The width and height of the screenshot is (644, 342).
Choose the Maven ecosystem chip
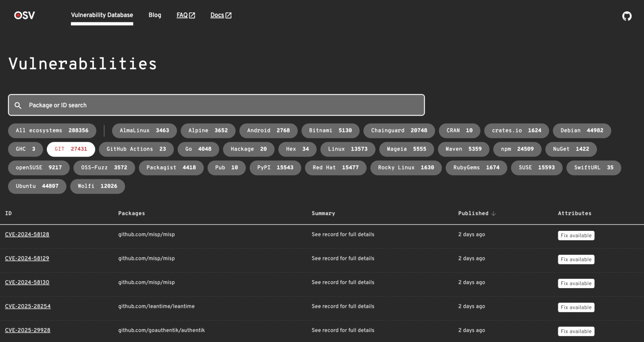[463, 149]
